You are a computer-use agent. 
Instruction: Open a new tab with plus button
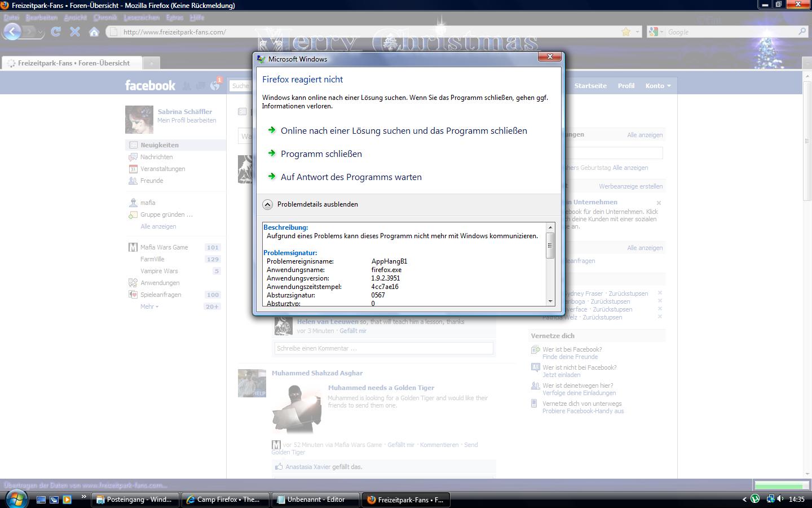click(151, 63)
